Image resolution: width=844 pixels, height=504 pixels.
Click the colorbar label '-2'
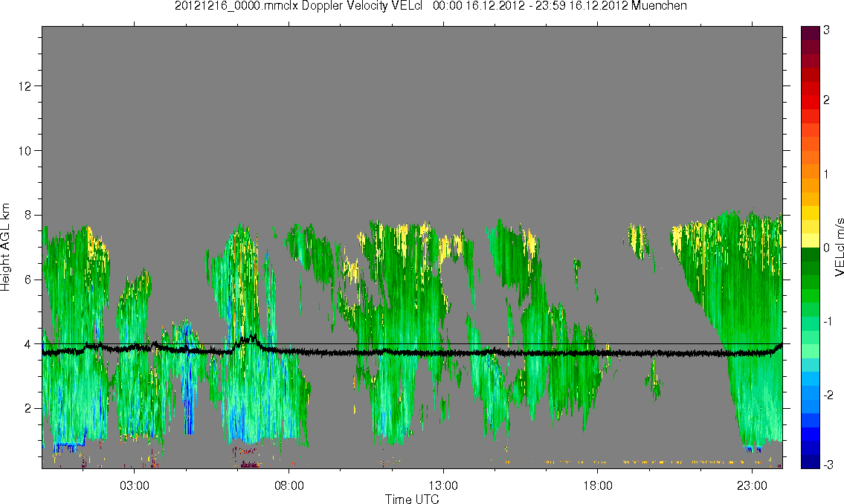(828, 394)
